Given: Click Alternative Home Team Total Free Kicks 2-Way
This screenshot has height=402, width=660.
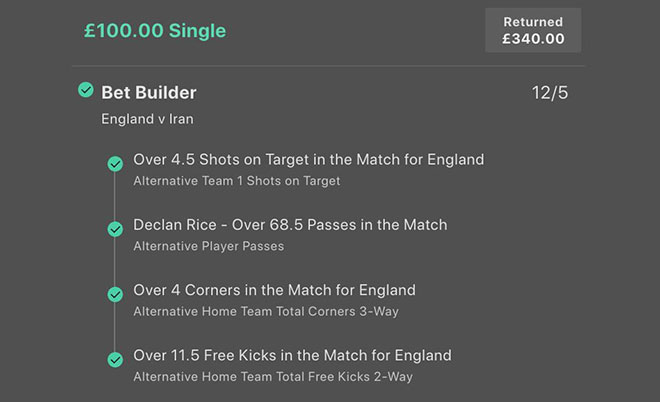Looking at the screenshot, I should 272,377.
